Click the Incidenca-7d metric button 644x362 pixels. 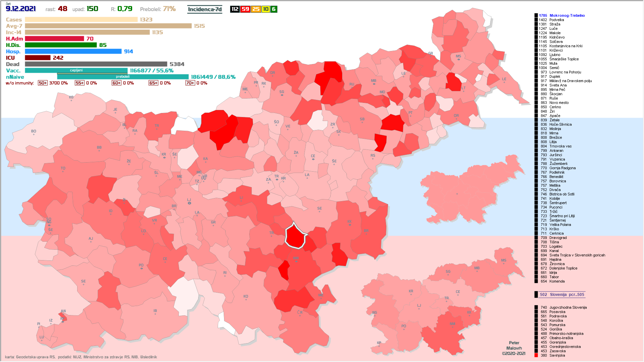(x=205, y=9)
